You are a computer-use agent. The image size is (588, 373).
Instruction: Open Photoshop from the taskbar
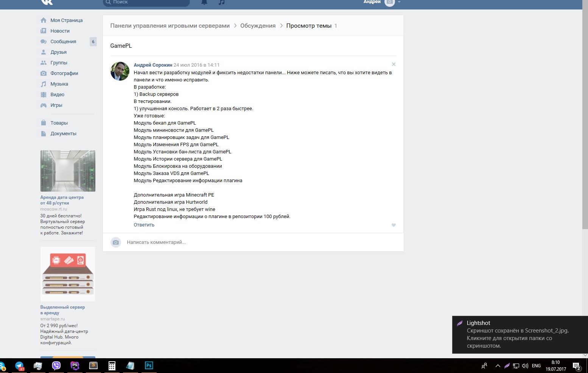pos(149,366)
